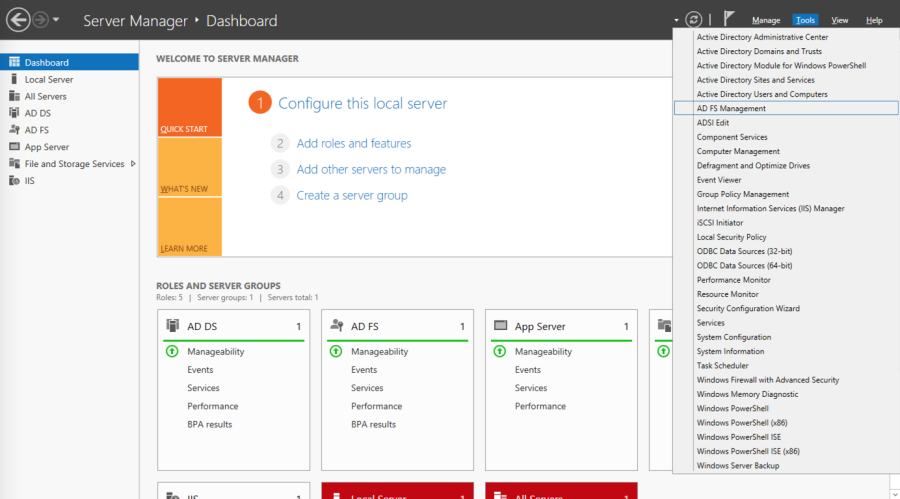Click the refresh icon in header

click(694, 20)
